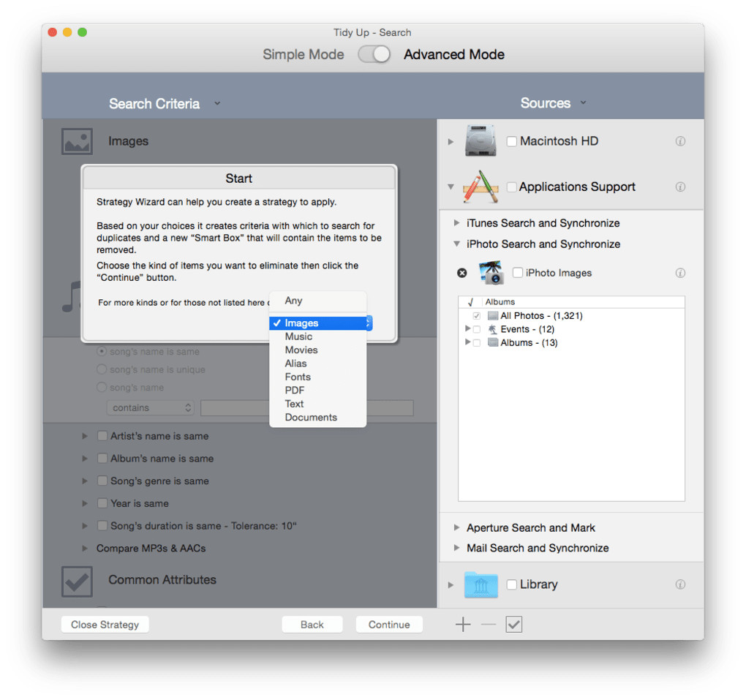Choose Alias from the kind menu
Image resolution: width=746 pixels, height=700 pixels.
318,363
